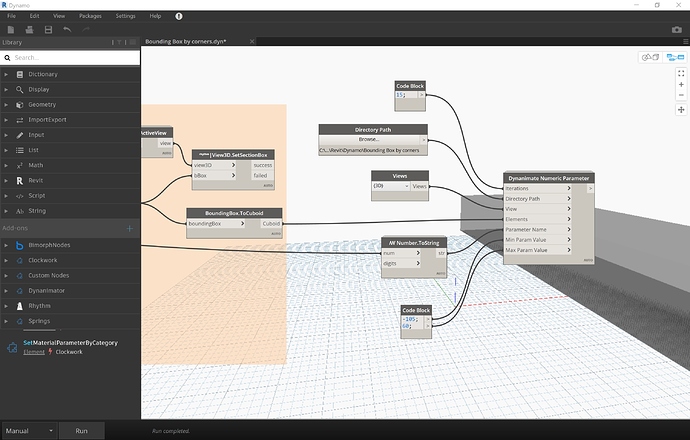This screenshot has width=690, height=440.
Task: Click the String Ab category icon
Action: [19, 211]
